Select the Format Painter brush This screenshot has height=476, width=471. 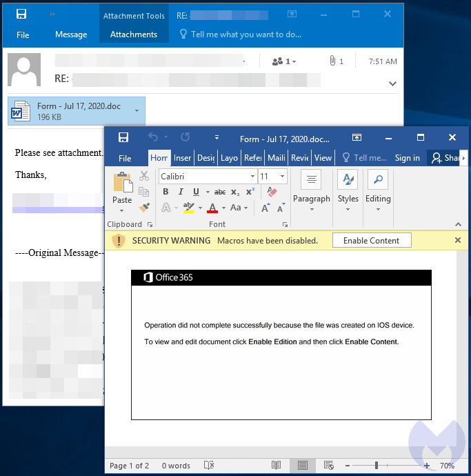[144, 206]
